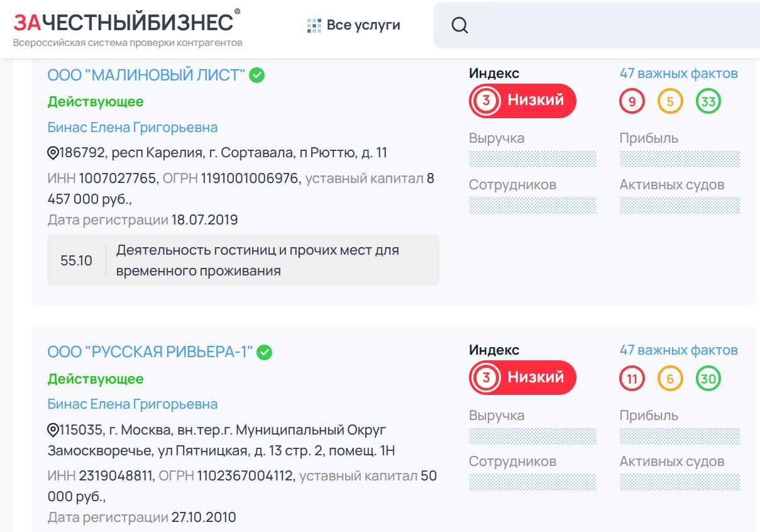The width and height of the screenshot is (760, 532).
Task: Click hidden Сотрудников value for РУССКАЯ РИВЬЕРА-1
Action: [x=532, y=482]
